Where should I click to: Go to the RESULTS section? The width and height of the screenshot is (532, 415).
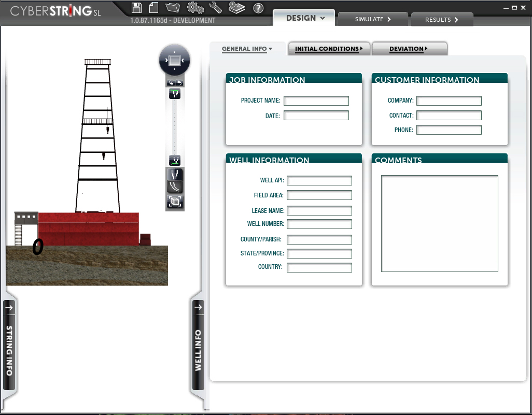point(442,20)
